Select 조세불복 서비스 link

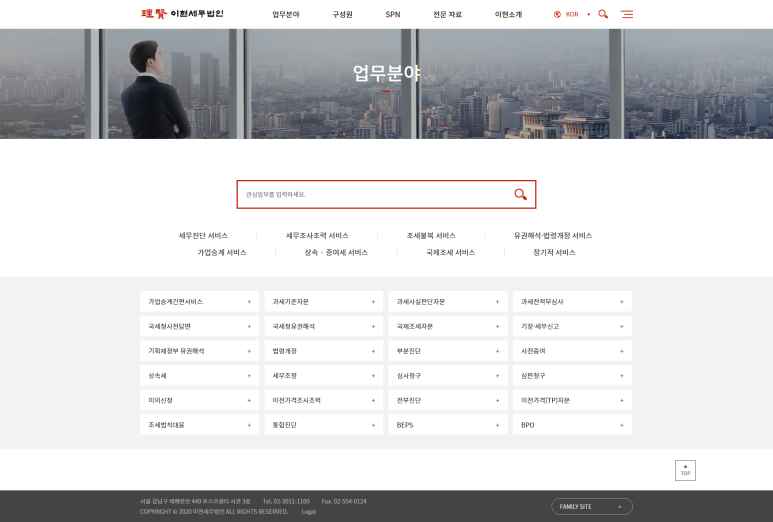tap(431, 236)
